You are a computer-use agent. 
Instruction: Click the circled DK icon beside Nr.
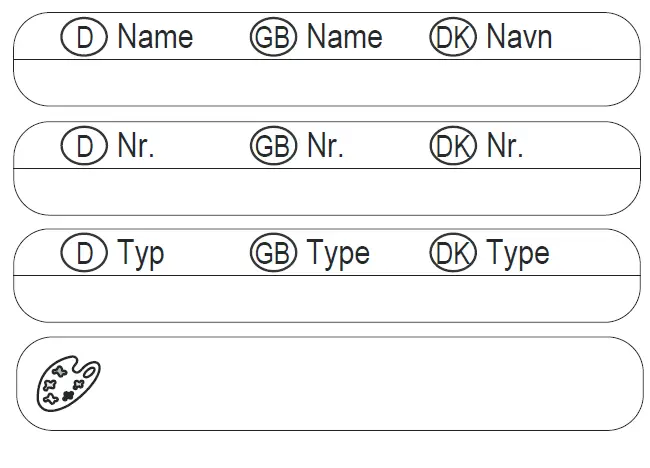click(x=454, y=147)
